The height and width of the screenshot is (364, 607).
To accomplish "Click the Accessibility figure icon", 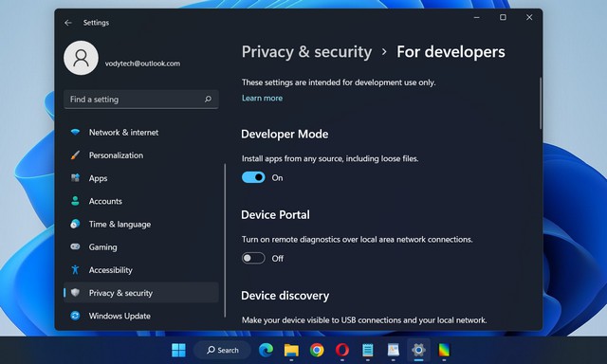I will [75, 269].
